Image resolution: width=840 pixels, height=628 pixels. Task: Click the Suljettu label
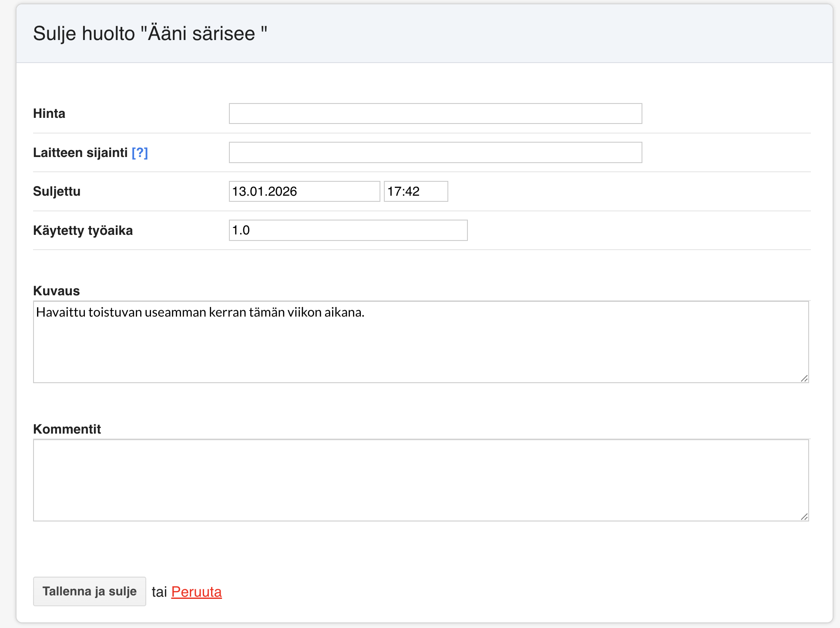[x=57, y=191]
